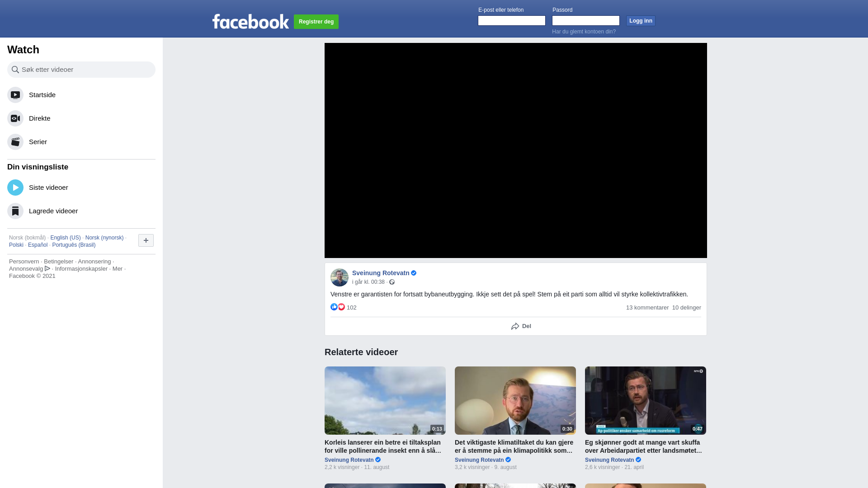This screenshot has height=488, width=868.
Task: Focus the Passord field
Action: 586,21
